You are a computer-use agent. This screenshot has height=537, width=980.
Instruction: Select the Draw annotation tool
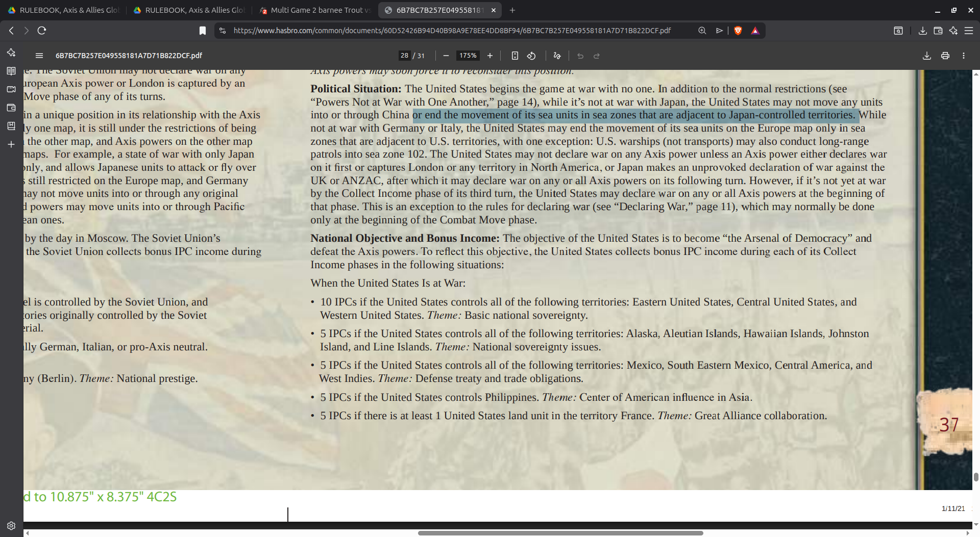[557, 56]
